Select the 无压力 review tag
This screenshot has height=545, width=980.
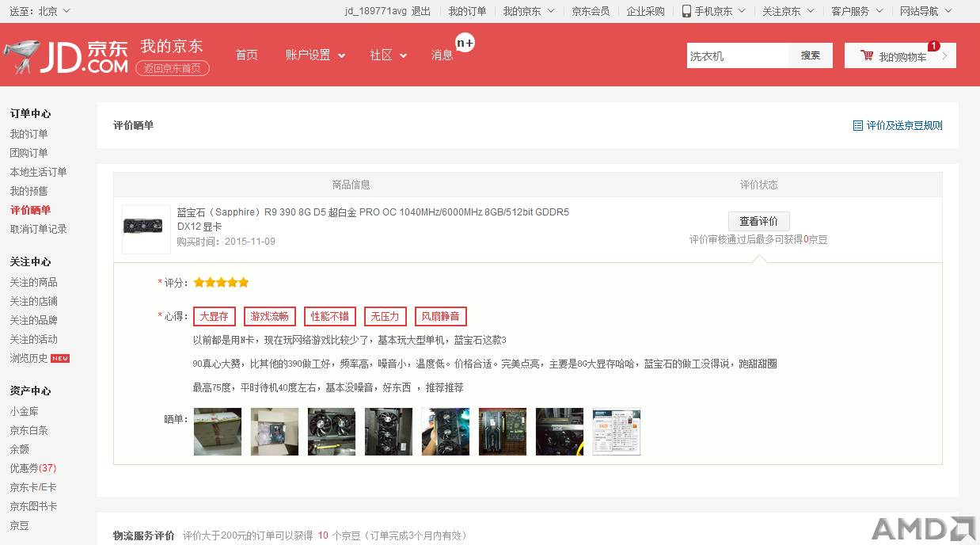click(386, 316)
